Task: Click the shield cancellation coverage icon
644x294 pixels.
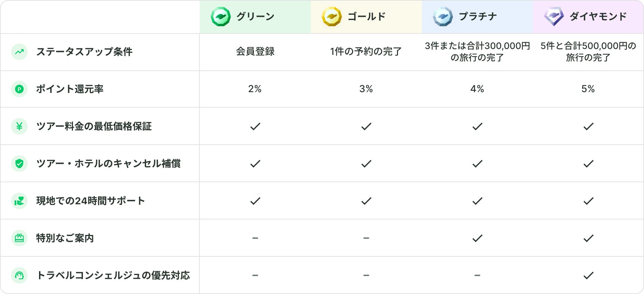Action: tap(19, 164)
